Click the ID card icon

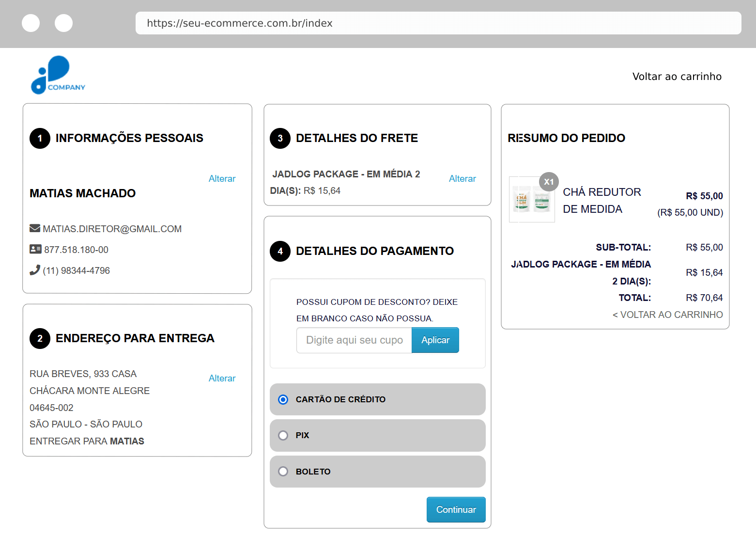click(35, 249)
